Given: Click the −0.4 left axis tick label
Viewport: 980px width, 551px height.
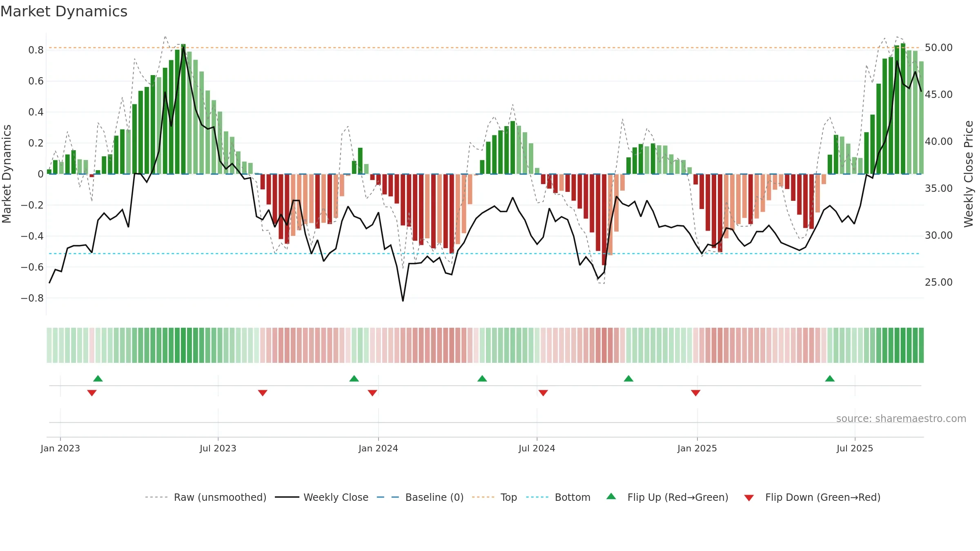Looking at the screenshot, I should point(32,236).
